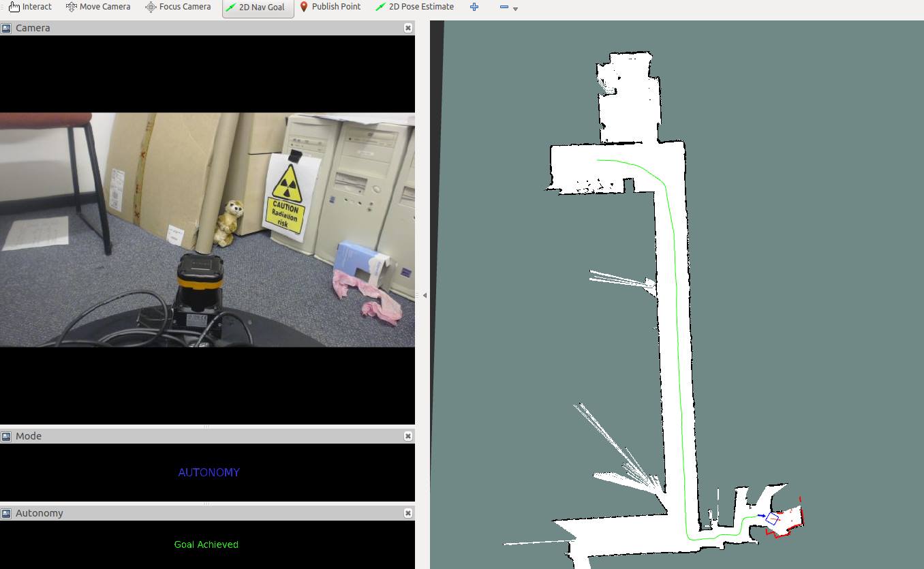Select the 2D Pose Estimate tool
This screenshot has height=569, width=924.
(x=414, y=7)
